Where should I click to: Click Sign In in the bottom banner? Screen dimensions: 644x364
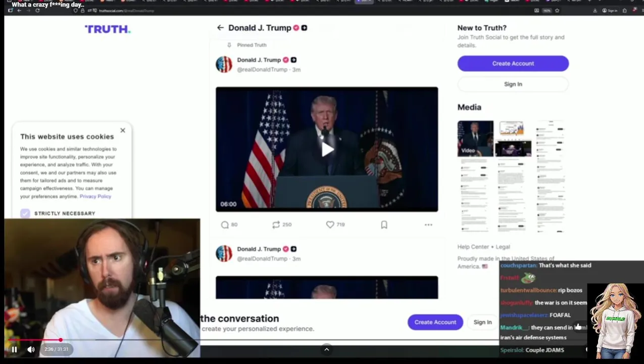pos(482,322)
